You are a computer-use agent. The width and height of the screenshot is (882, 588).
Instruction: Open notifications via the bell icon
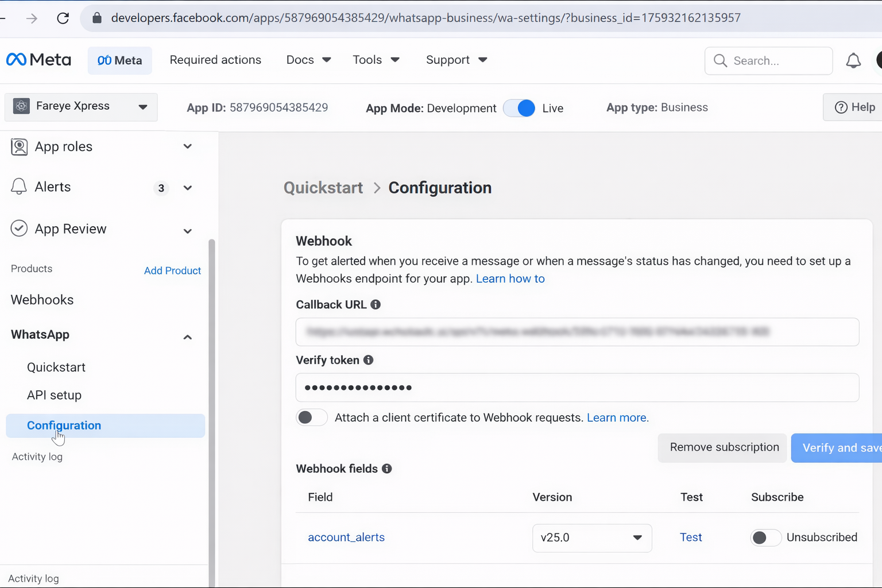pyautogui.click(x=853, y=60)
